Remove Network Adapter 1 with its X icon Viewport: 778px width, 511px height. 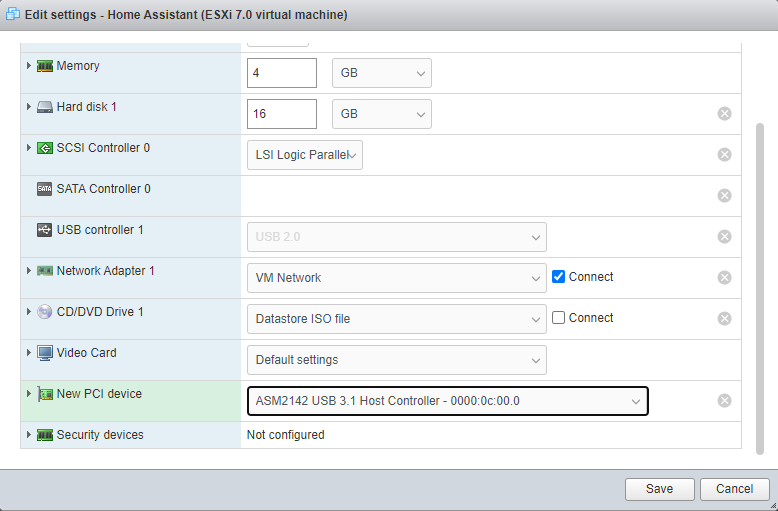point(724,277)
